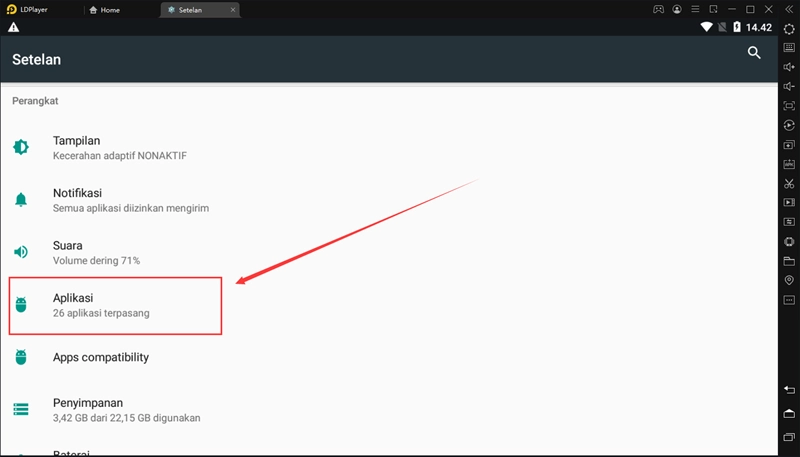Open shared folder icon in sidebar

click(789, 261)
